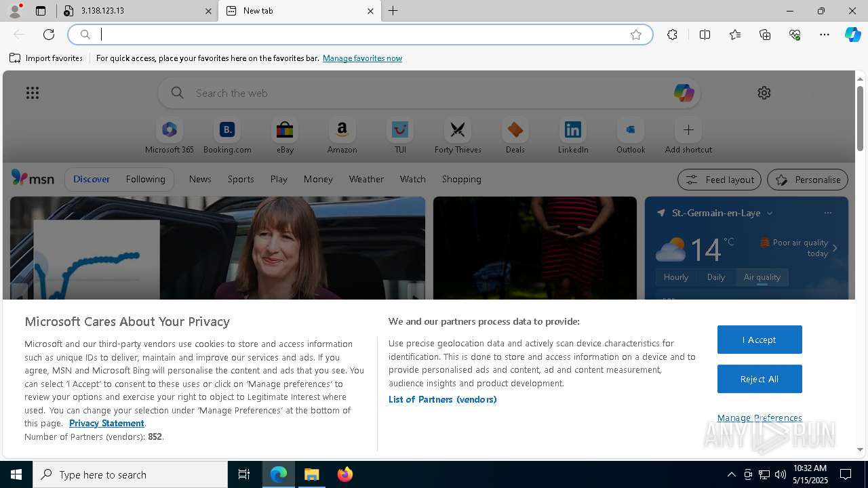The width and height of the screenshot is (868, 488).
Task: Open Forty Thieves shortcut
Action: pyautogui.click(x=458, y=136)
